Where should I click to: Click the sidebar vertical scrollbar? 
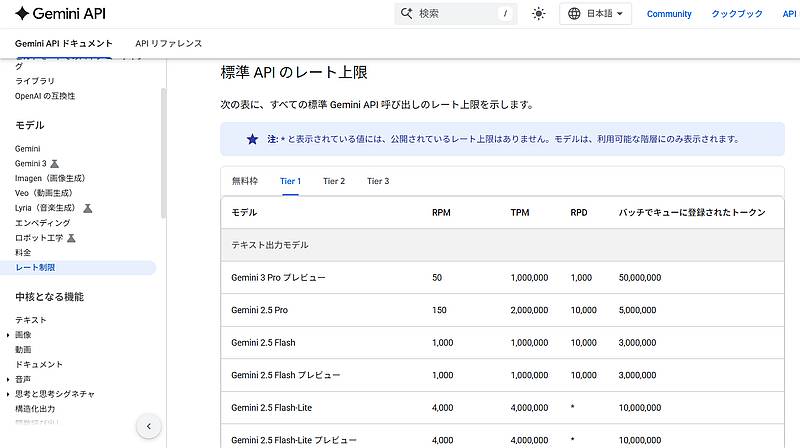point(163,153)
